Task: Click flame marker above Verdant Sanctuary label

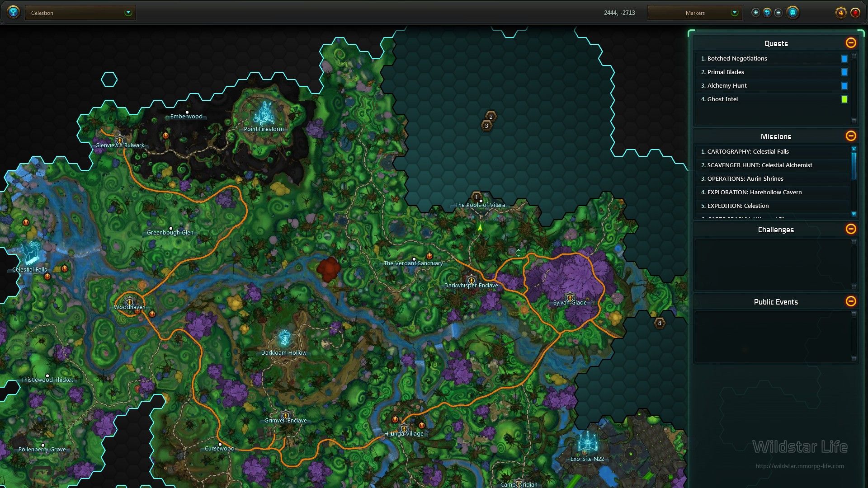Action: (429, 256)
